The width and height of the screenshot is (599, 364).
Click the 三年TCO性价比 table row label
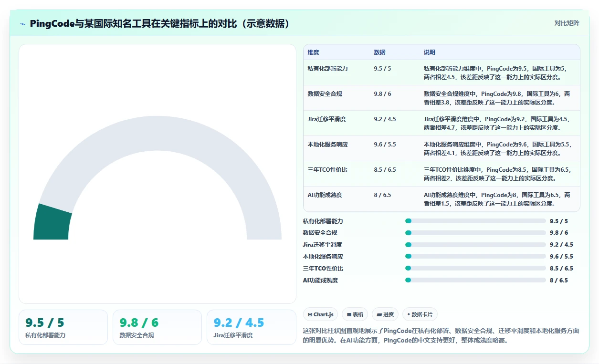[x=327, y=170]
